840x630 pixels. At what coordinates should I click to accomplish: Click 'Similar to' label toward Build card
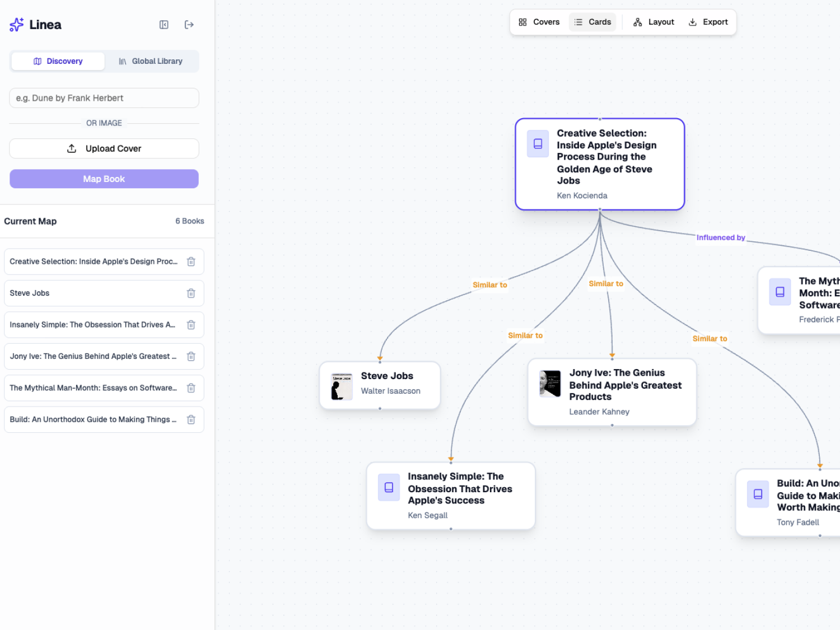point(710,339)
